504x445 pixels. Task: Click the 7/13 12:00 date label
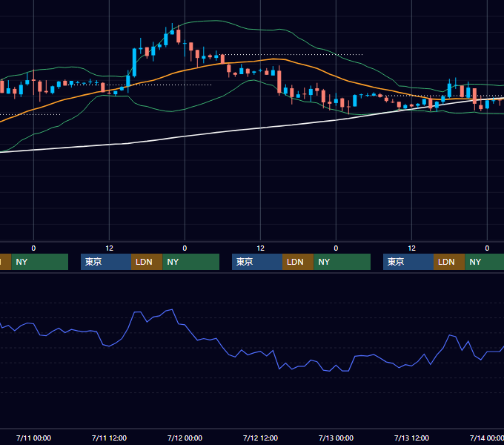[411, 438]
